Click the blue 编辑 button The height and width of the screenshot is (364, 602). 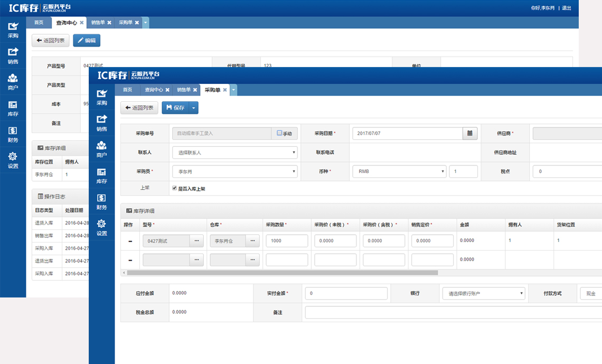click(x=87, y=41)
